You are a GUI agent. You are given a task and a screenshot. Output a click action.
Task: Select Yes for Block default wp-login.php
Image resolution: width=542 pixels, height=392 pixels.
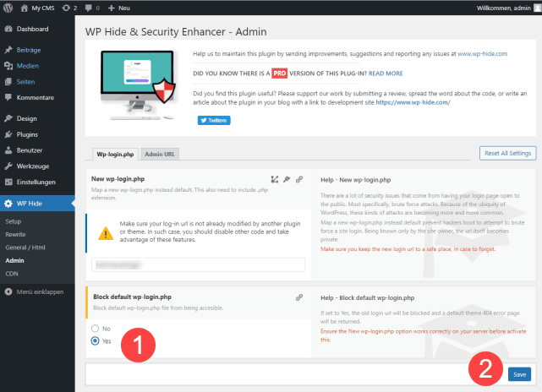pyautogui.click(x=95, y=340)
